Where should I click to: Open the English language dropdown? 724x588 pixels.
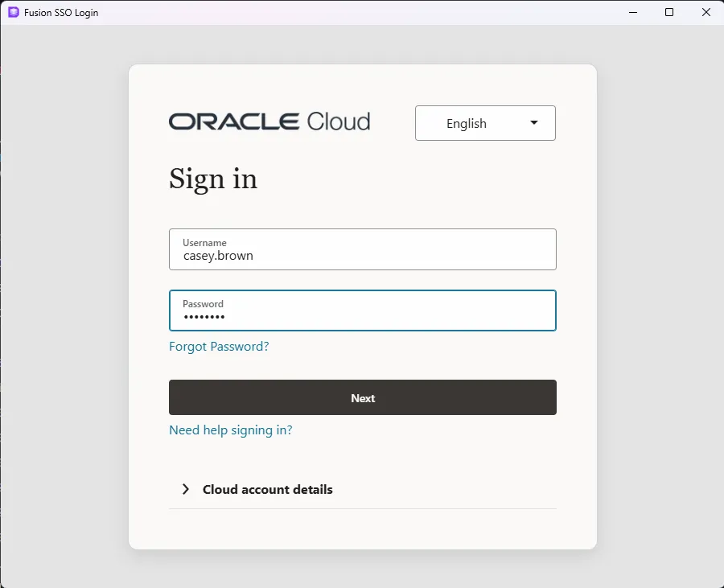tap(485, 123)
